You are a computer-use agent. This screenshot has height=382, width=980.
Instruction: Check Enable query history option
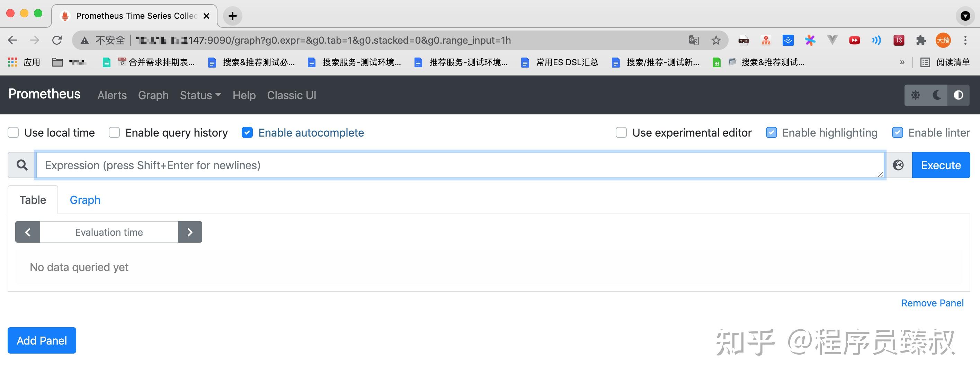pos(114,132)
